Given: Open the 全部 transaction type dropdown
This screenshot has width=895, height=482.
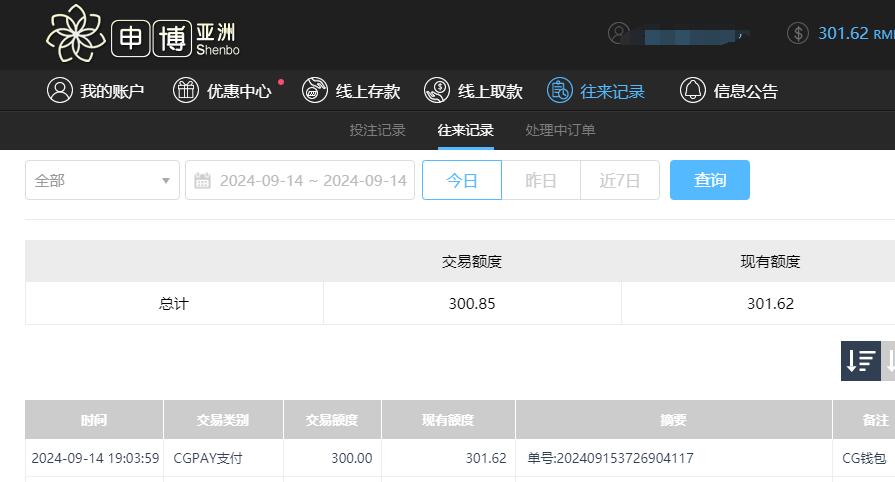Looking at the screenshot, I should pos(102,180).
